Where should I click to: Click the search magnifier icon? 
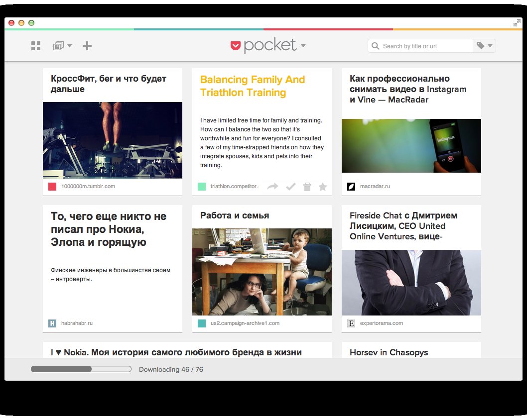pos(376,46)
